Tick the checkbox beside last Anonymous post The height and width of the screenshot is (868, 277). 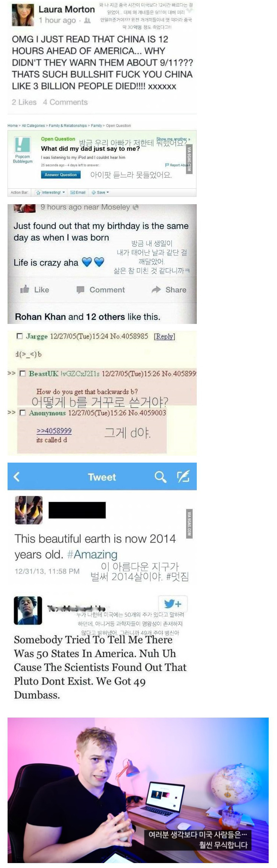click(x=22, y=413)
